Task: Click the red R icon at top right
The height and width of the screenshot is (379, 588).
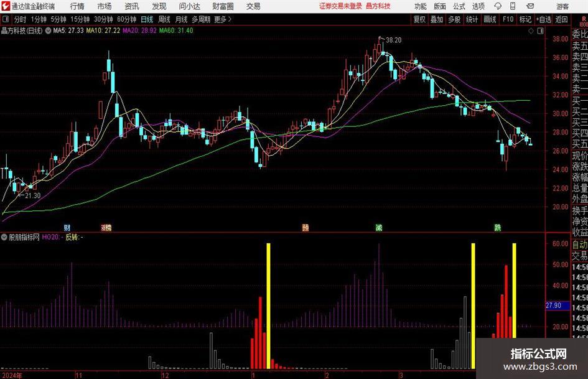Action: coord(584,21)
